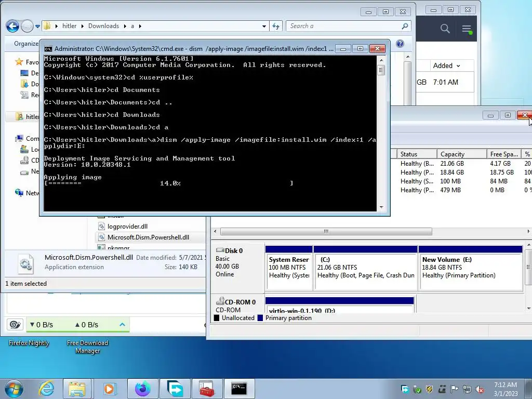Click the cmd window scrollbar up arrow
The width and height of the screenshot is (532, 399).
click(381, 60)
